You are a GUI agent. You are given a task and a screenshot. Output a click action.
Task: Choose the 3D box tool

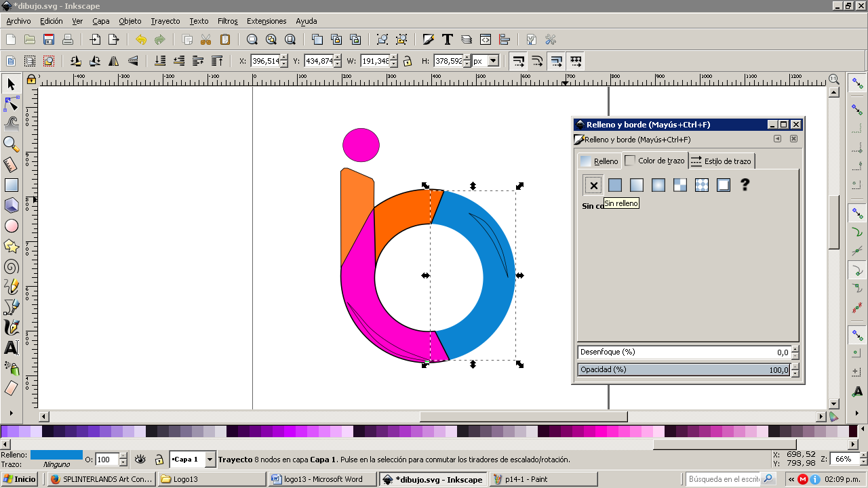pos(11,205)
